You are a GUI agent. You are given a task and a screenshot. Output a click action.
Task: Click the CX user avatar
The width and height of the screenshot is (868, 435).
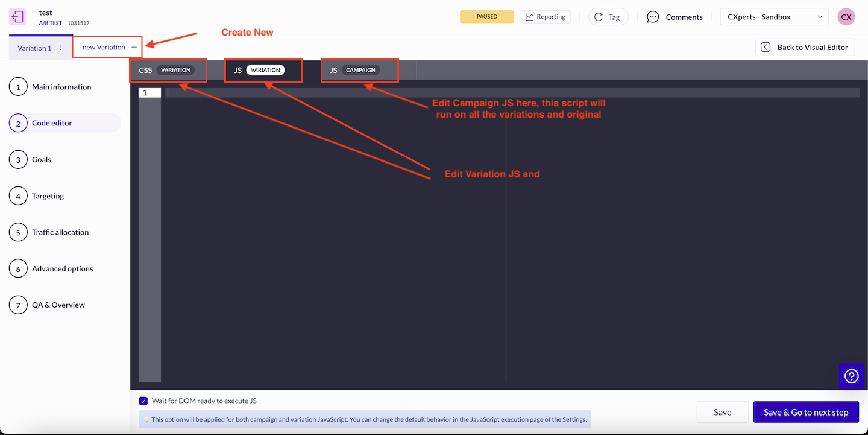(x=846, y=17)
